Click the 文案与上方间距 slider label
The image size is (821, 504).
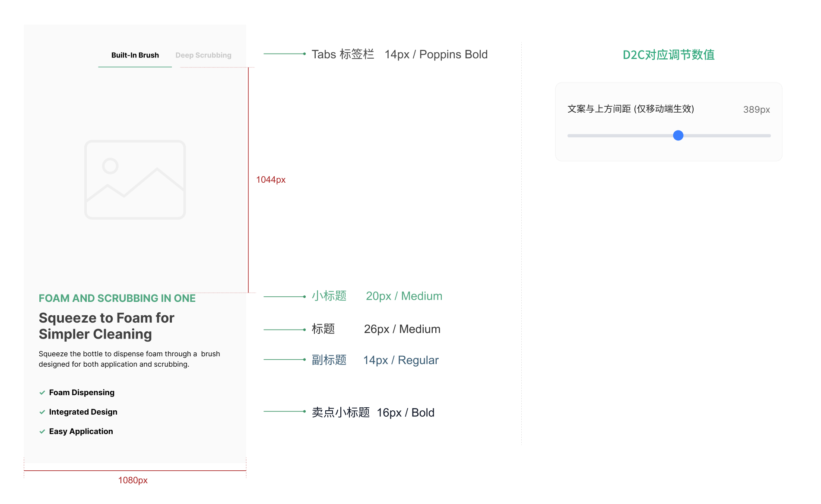(631, 109)
